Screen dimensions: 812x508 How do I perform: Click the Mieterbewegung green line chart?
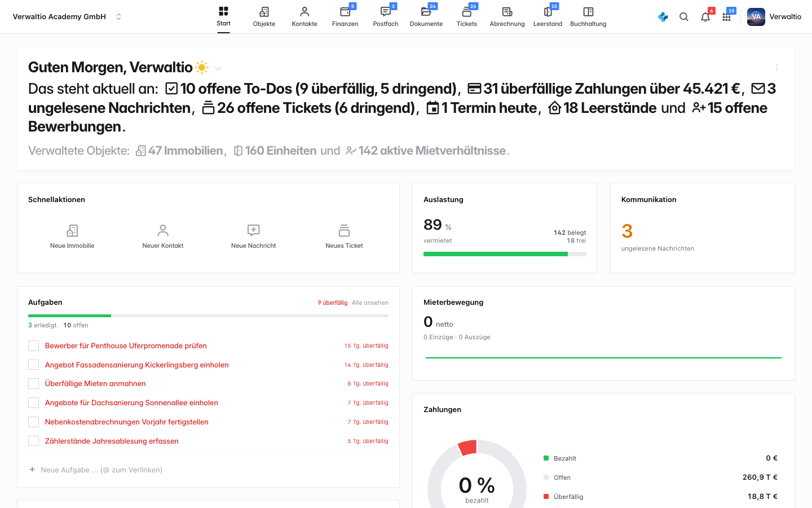pyautogui.click(x=603, y=358)
